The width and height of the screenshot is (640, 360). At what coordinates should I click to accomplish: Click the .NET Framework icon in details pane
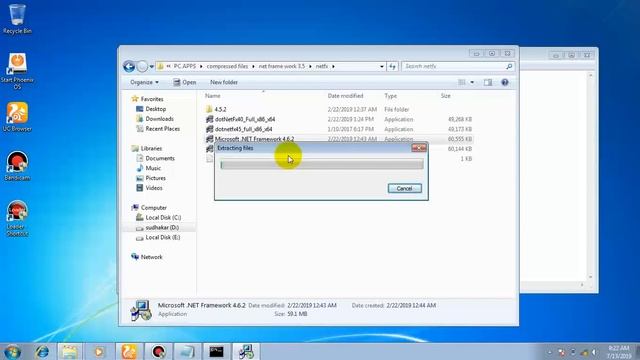141,310
